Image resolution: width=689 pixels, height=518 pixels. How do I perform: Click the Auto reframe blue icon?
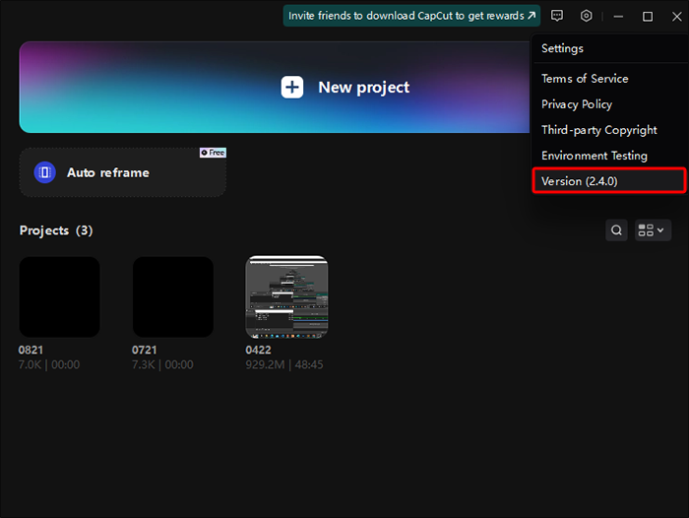coord(45,172)
